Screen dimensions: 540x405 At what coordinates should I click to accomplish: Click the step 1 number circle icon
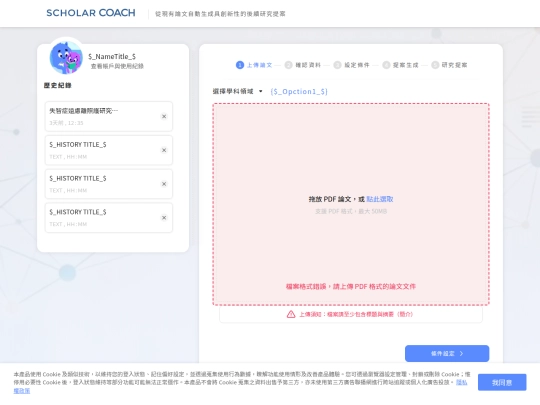click(240, 65)
